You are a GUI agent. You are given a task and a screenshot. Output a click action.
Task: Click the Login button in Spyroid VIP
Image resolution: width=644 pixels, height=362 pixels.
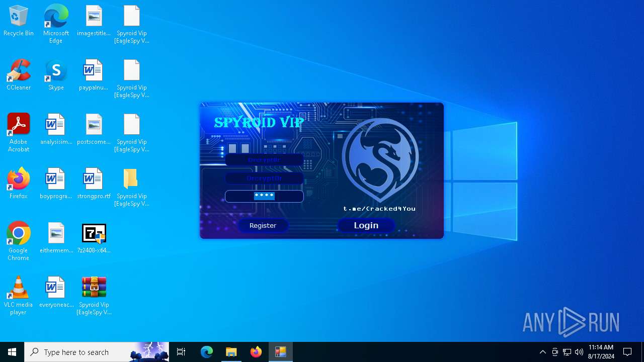[366, 225]
